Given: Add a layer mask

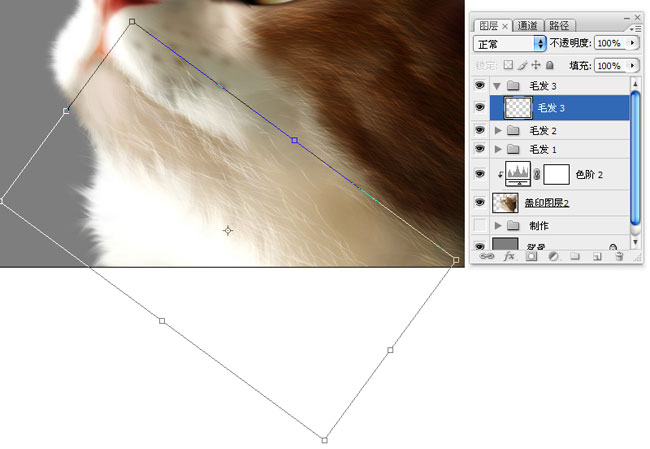Looking at the screenshot, I should 532,257.
